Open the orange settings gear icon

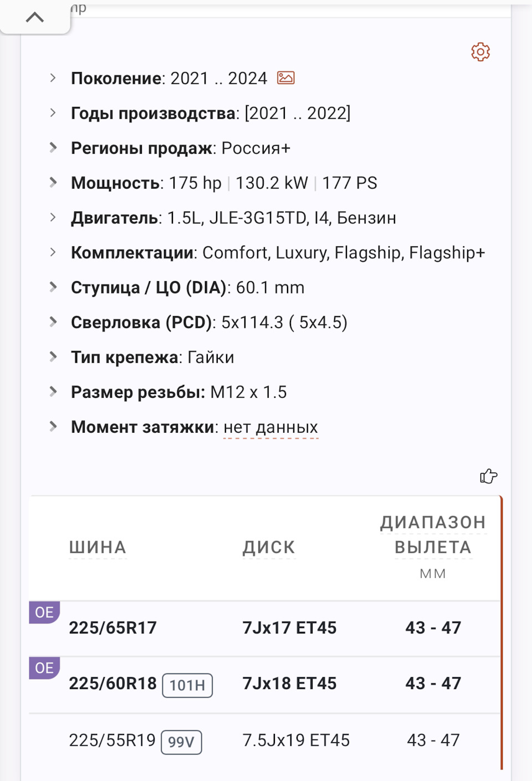point(480,52)
